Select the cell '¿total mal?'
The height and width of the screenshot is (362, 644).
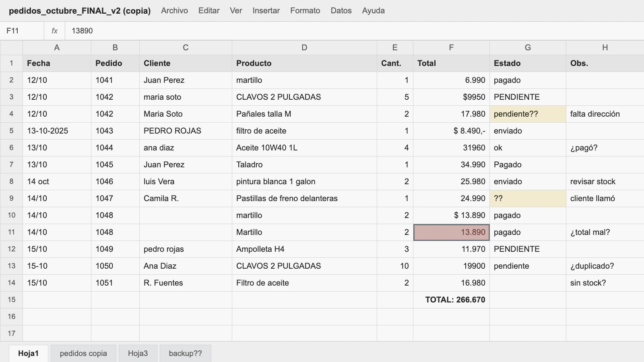point(605,232)
